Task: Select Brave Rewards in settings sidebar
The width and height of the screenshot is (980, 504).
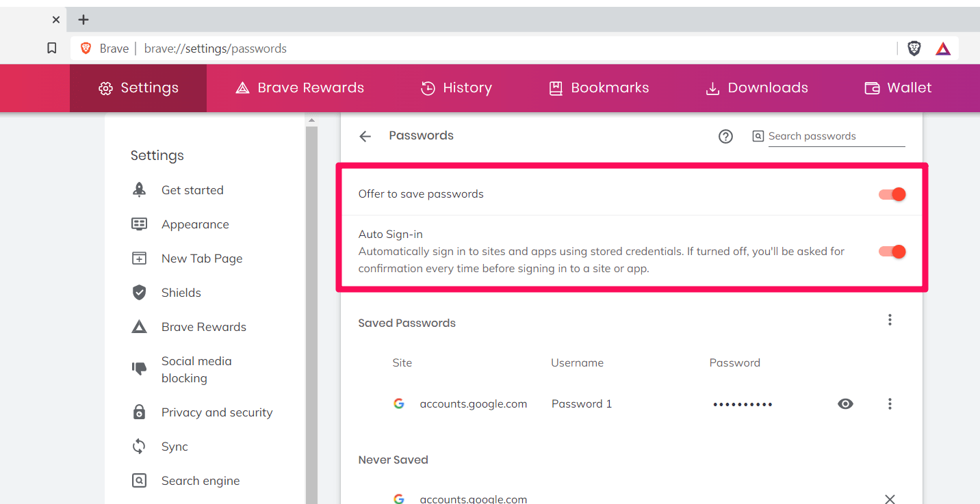Action: coord(204,327)
